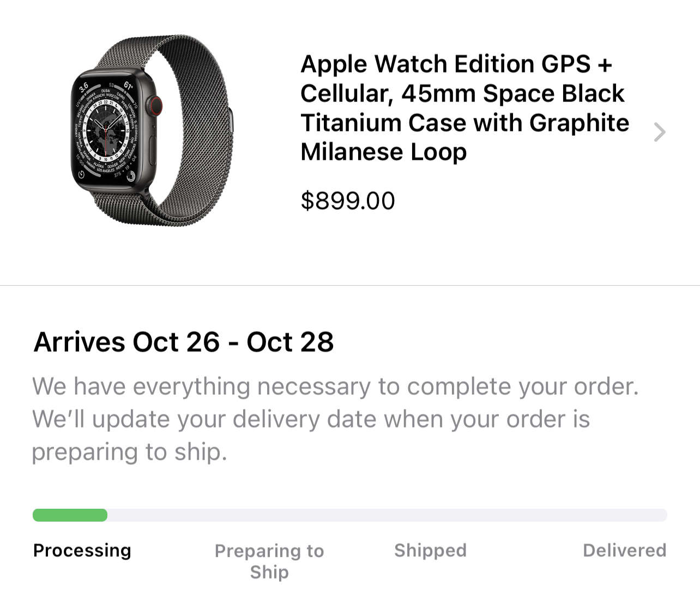Select the Preparing to Ship status step
This screenshot has width=700, height=590.
(269, 561)
